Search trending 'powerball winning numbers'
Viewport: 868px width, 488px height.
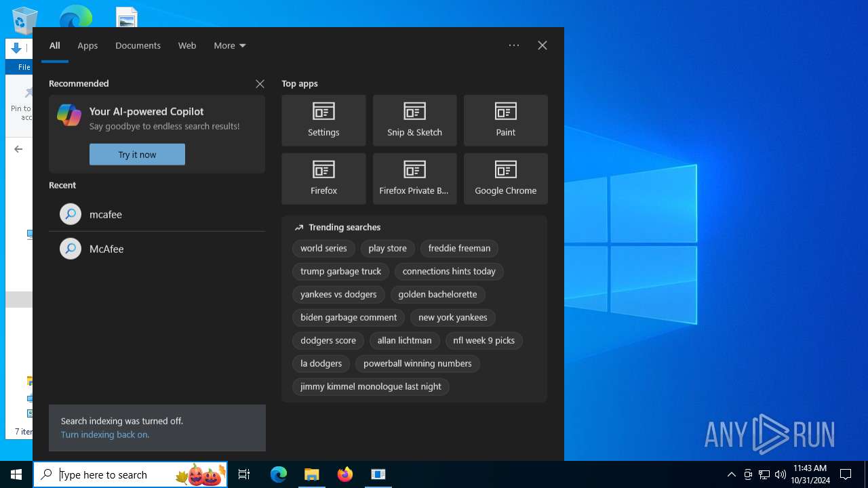(417, 363)
